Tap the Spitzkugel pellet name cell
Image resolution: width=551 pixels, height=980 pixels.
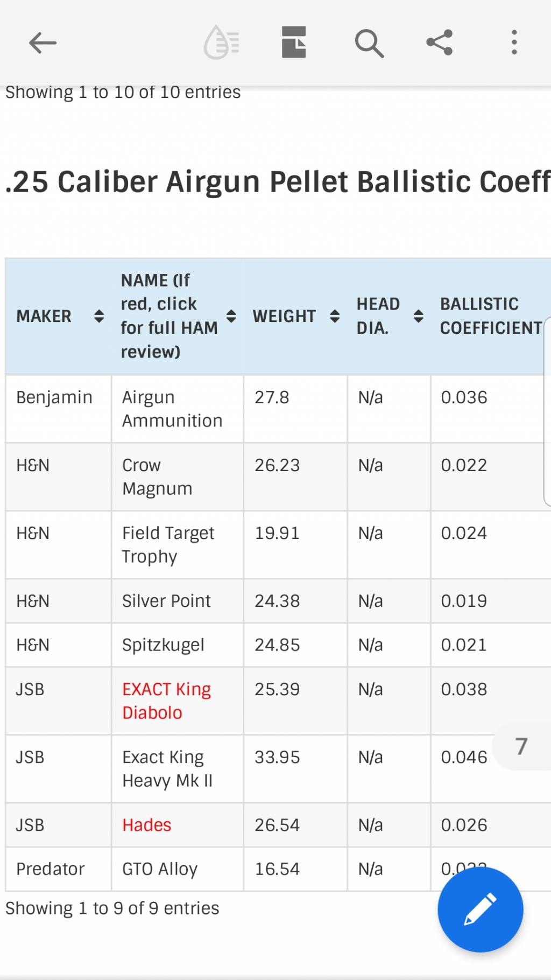click(177, 645)
